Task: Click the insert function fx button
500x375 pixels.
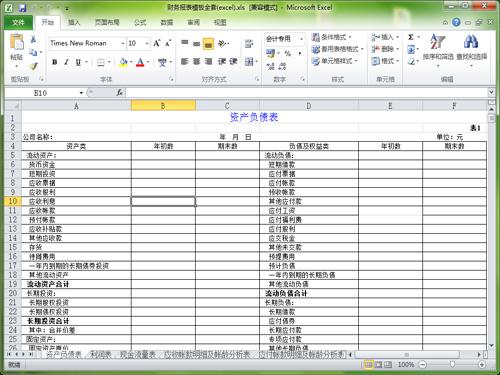Action: pos(120,93)
